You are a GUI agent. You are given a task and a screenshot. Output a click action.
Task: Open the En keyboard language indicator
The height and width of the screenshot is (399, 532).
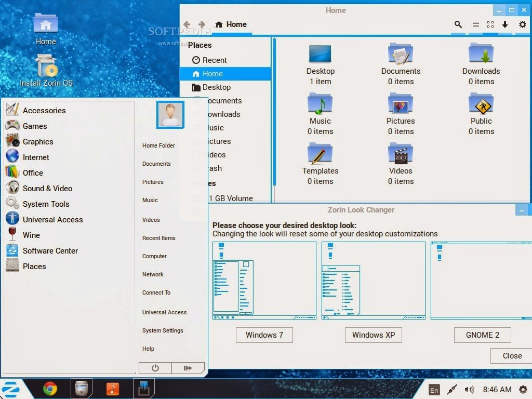[434, 390]
